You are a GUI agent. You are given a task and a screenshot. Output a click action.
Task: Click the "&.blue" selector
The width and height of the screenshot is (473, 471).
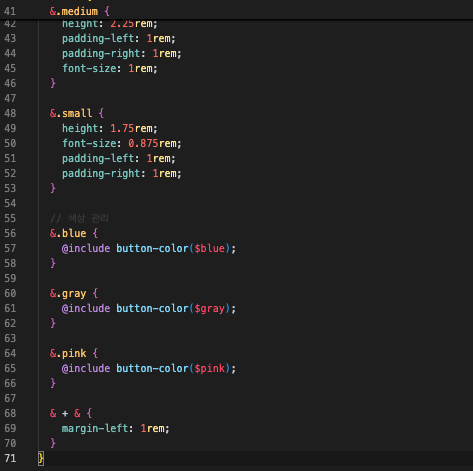click(x=68, y=233)
